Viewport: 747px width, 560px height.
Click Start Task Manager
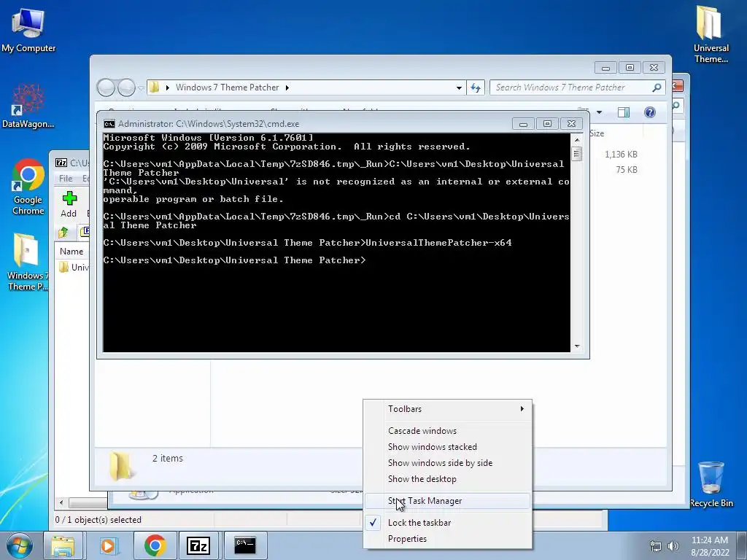(448, 501)
